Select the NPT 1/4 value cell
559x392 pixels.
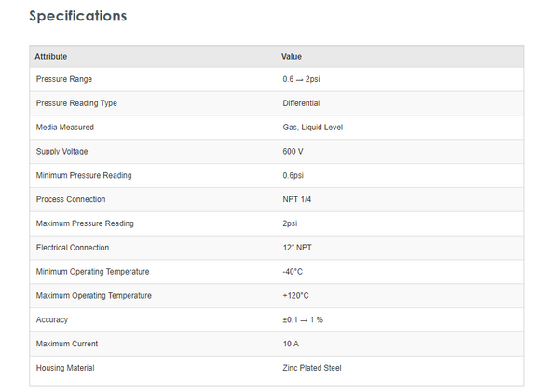click(298, 199)
